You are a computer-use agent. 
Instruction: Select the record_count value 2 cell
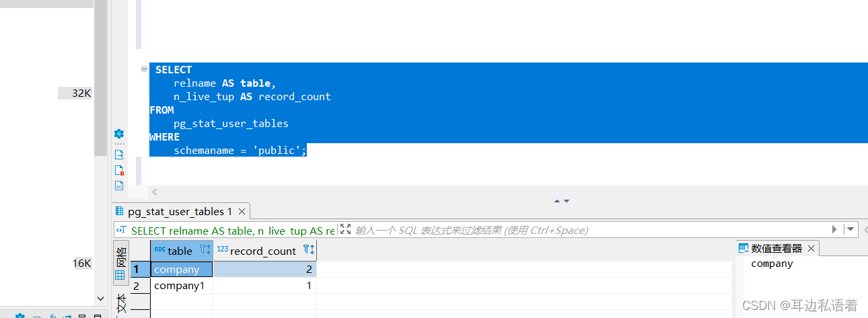pyautogui.click(x=264, y=270)
